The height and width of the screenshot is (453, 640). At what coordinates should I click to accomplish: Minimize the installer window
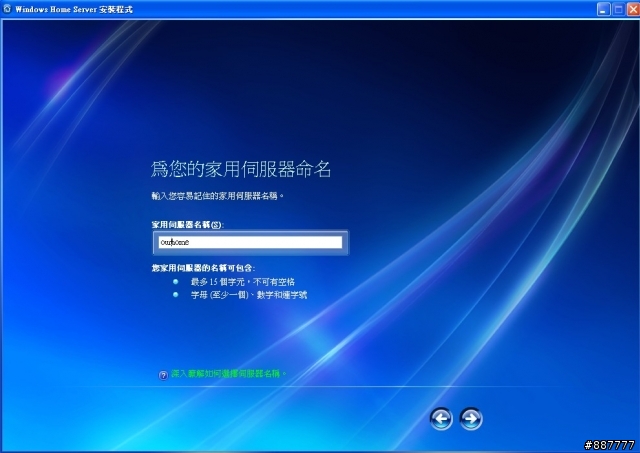(x=603, y=9)
